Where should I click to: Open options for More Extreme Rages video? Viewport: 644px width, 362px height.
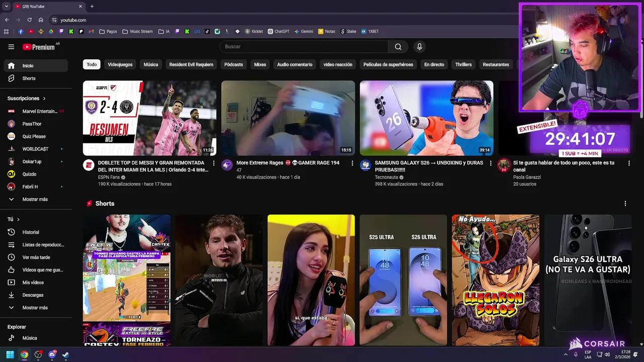pos(352,163)
